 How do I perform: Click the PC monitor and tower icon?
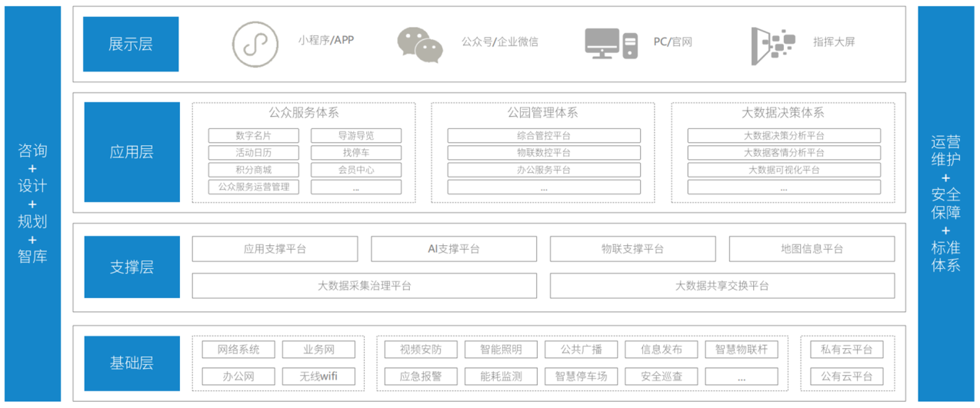point(611,44)
